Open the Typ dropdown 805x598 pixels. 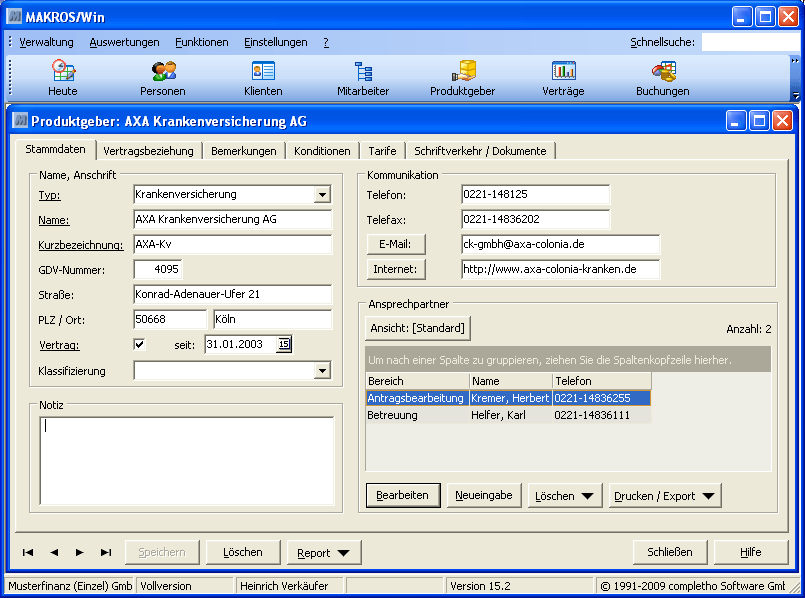(x=322, y=195)
